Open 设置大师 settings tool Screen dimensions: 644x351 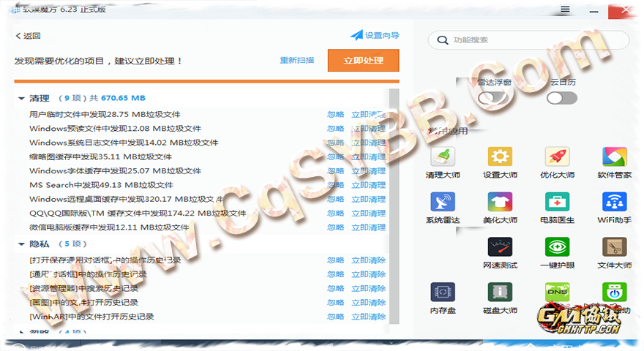[x=500, y=162]
